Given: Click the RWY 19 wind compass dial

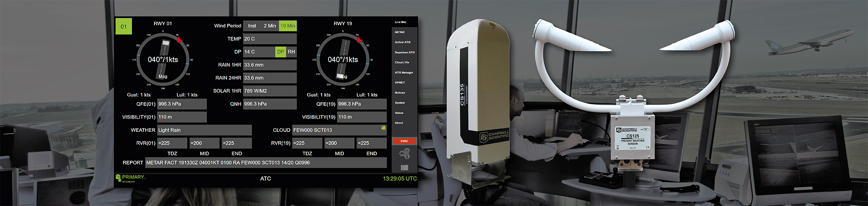Looking at the screenshot, I should click(343, 60).
